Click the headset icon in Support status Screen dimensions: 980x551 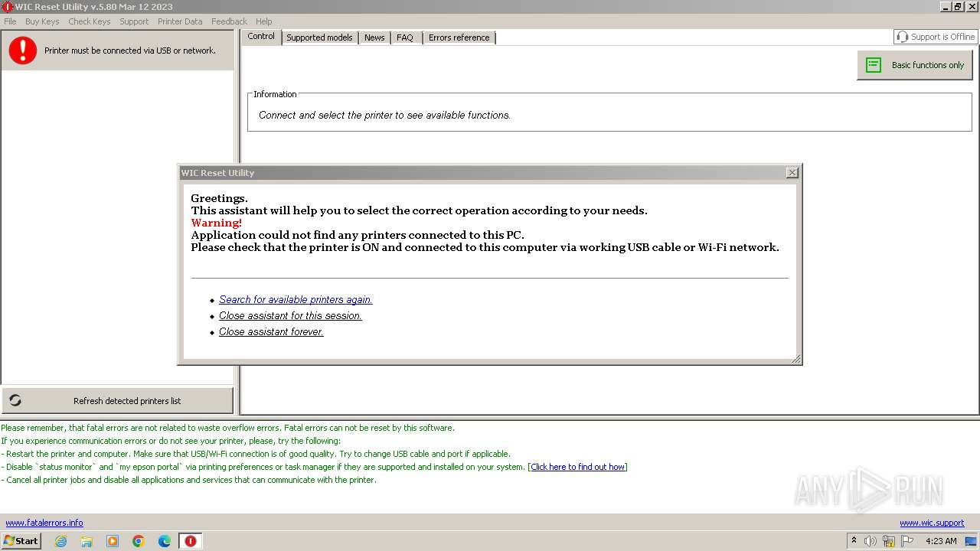click(x=903, y=37)
